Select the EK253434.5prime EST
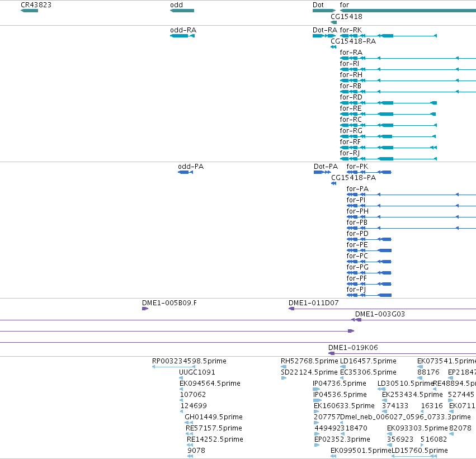 (x=384, y=400)
